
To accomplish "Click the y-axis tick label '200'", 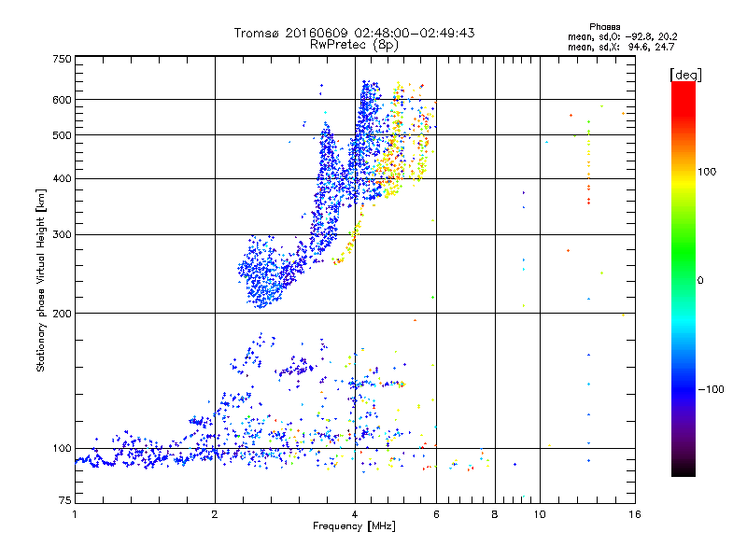I will pyautogui.click(x=62, y=314).
